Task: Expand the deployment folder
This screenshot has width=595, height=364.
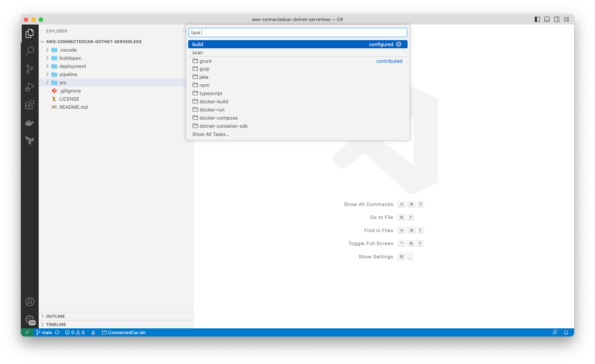Action: click(47, 66)
